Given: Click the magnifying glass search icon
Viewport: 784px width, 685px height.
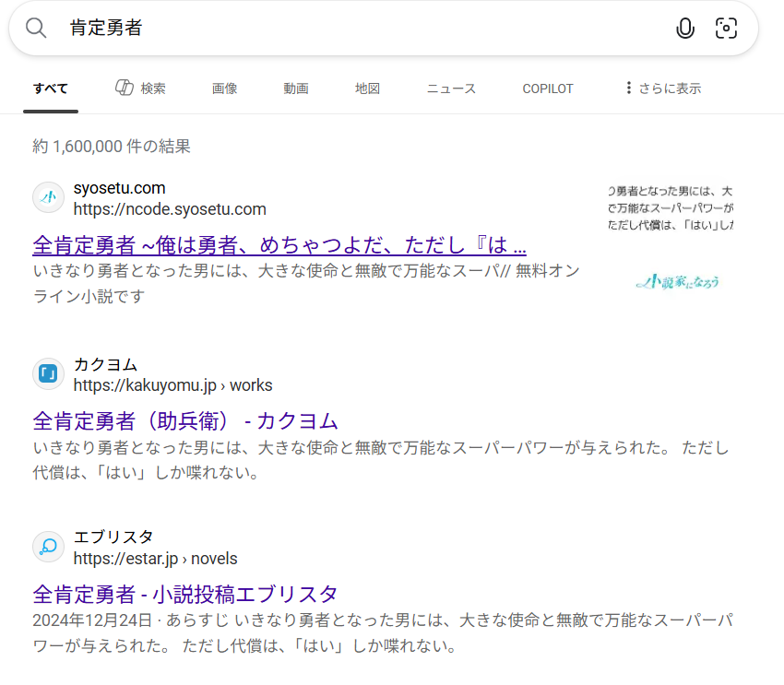Looking at the screenshot, I should click(x=36, y=29).
